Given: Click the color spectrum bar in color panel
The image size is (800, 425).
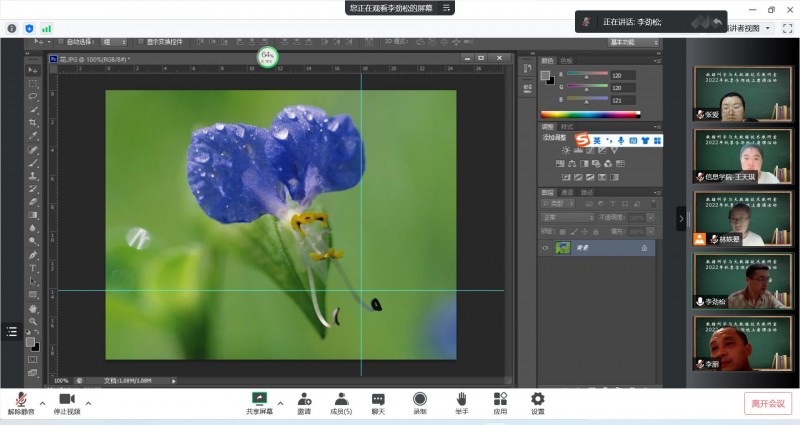Looking at the screenshot, I should [588, 115].
